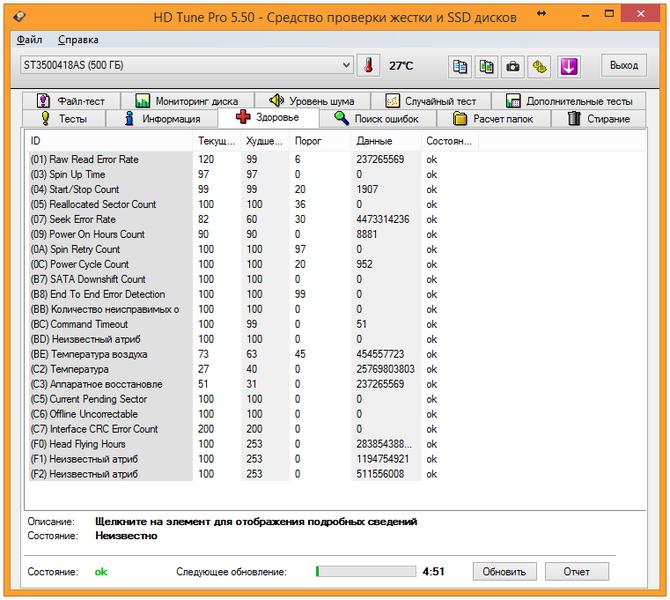Click the next update progress bar

click(366, 571)
